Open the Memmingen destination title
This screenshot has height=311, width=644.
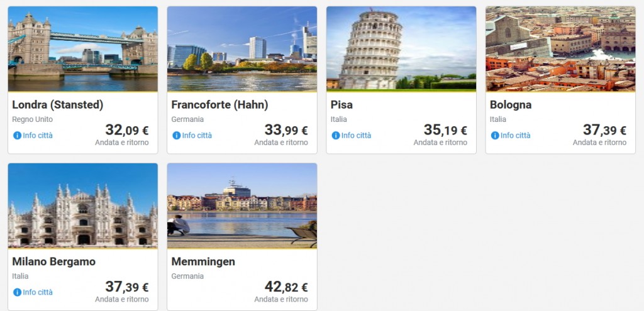[x=203, y=261]
